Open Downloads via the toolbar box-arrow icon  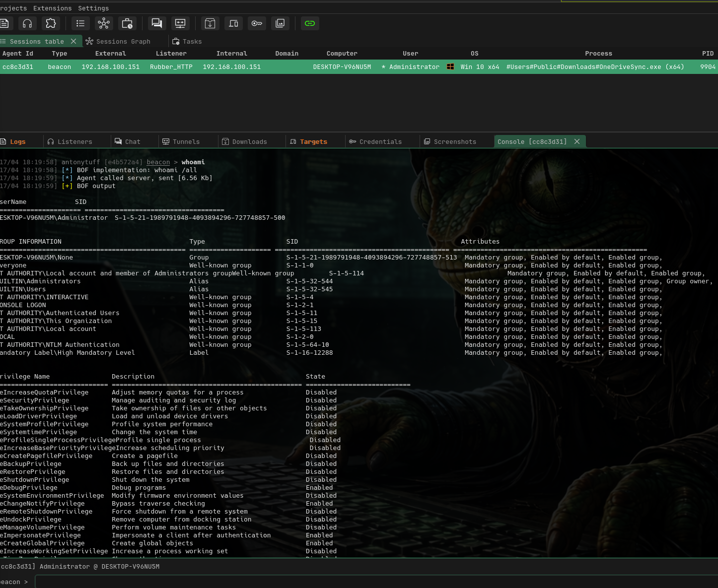pyautogui.click(x=210, y=23)
